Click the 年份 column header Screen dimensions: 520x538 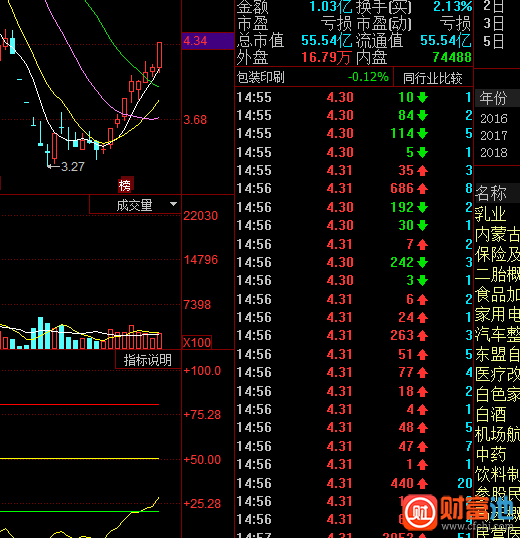click(x=493, y=98)
